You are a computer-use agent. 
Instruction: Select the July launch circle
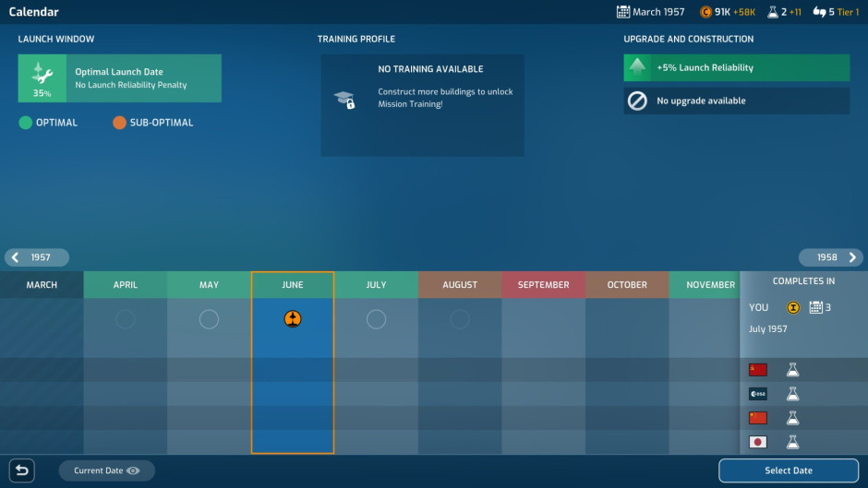(376, 319)
